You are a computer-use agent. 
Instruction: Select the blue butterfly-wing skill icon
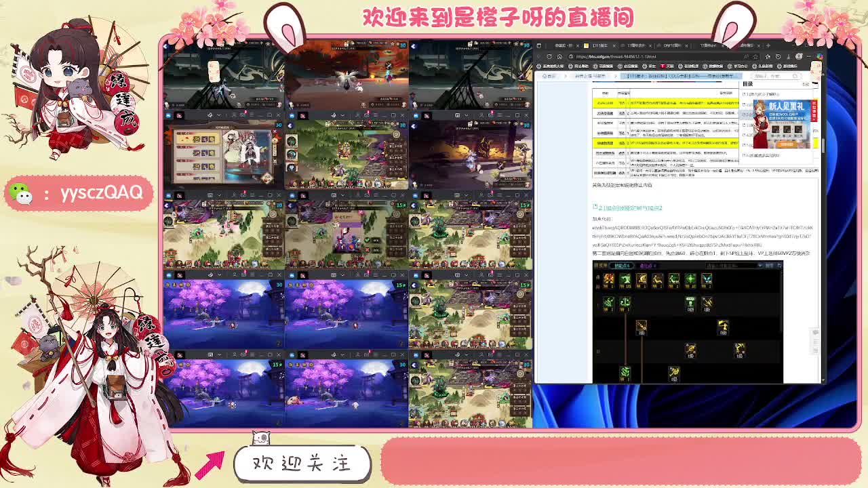click(707, 279)
